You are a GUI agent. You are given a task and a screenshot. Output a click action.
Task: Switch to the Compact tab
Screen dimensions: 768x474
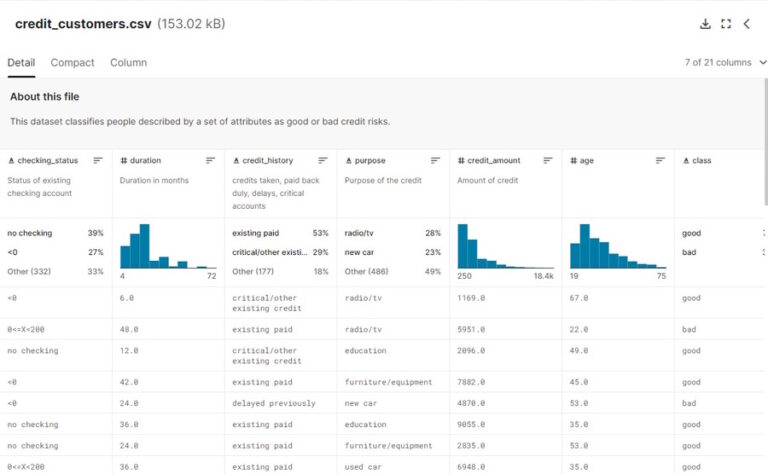pos(73,62)
